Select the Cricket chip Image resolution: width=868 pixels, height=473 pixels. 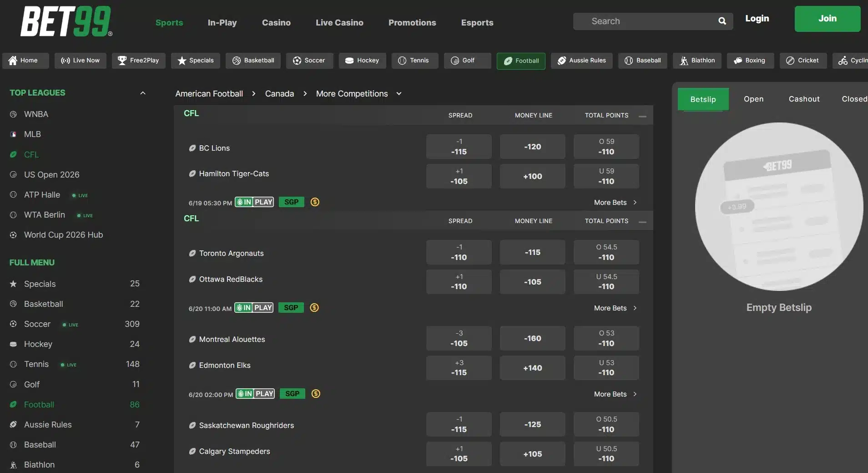[x=803, y=61]
